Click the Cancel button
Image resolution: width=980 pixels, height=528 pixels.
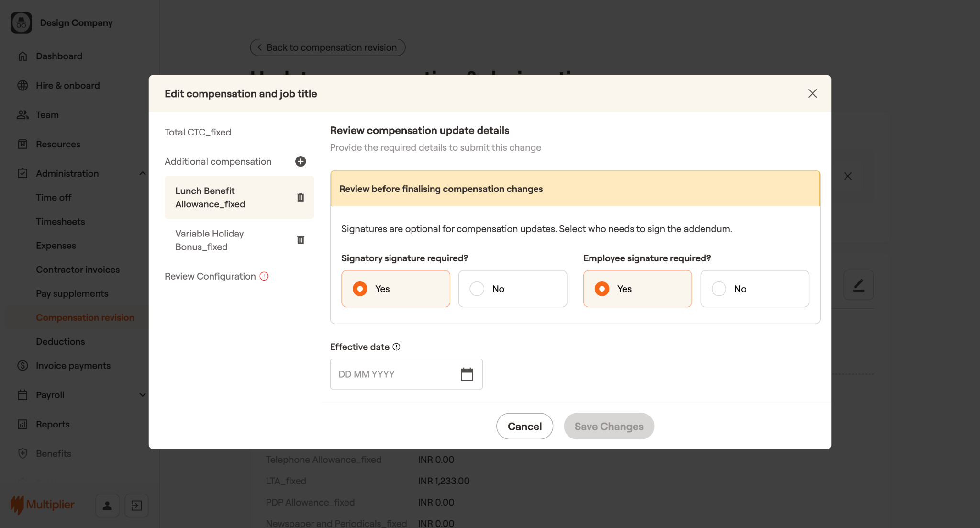524,426
